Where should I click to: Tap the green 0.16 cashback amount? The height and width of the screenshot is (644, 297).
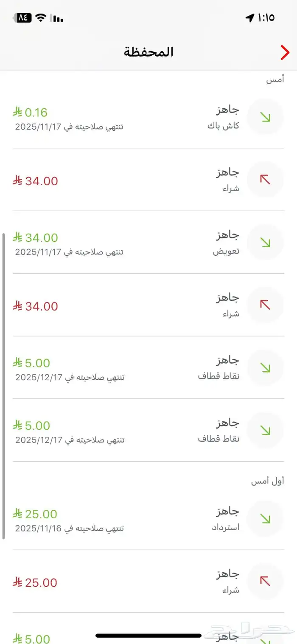coord(31,113)
